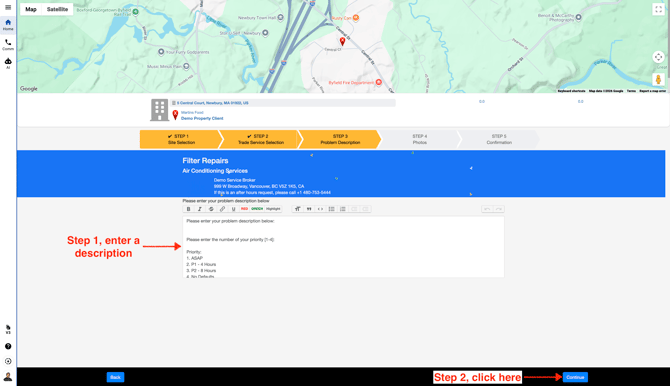670x386 pixels.
Task: Open Keyboard shortcuts on the map
Action: (x=571, y=91)
